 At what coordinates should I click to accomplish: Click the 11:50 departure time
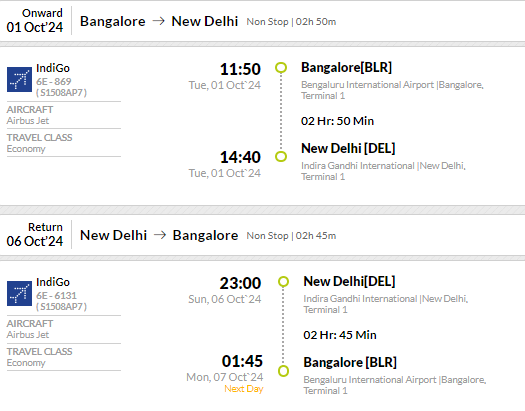coord(240,69)
